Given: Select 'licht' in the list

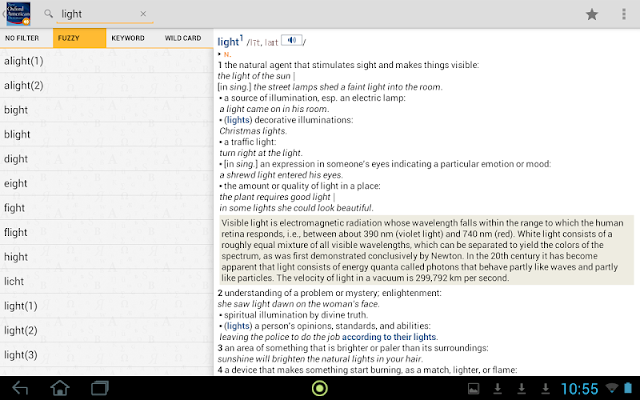Looking at the screenshot, I should [x=106, y=282].
